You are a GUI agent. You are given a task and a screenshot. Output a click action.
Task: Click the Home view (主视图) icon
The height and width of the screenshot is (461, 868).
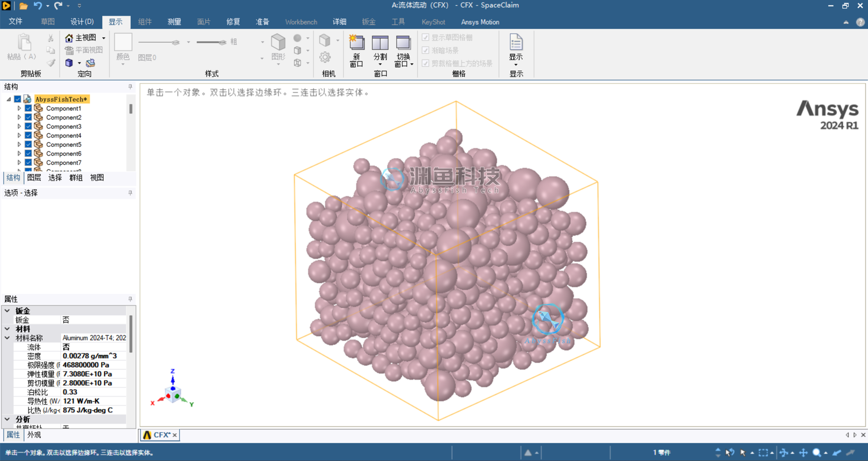(69, 38)
